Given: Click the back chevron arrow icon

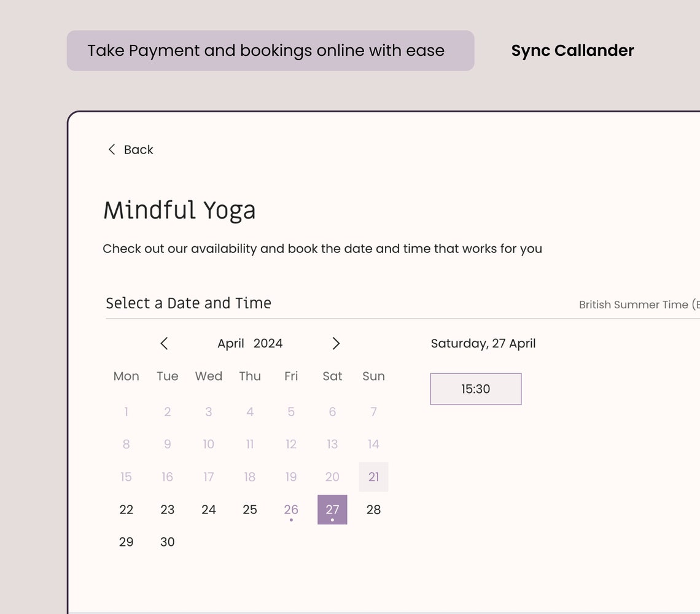Looking at the screenshot, I should pos(112,149).
